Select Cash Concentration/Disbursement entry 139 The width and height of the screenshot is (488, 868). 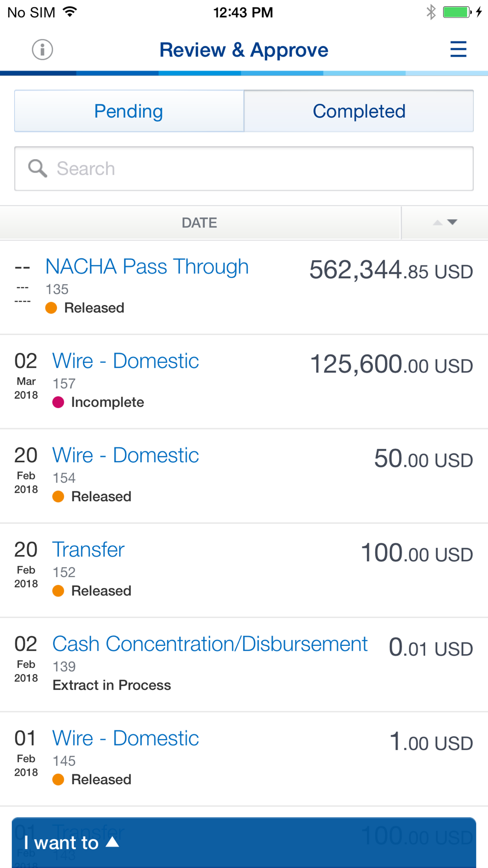pos(244,665)
